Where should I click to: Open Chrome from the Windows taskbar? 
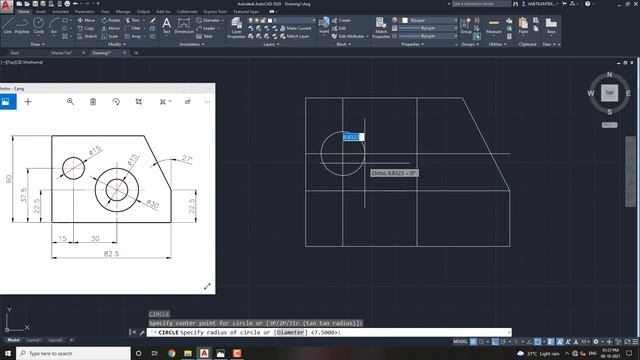pos(171,353)
